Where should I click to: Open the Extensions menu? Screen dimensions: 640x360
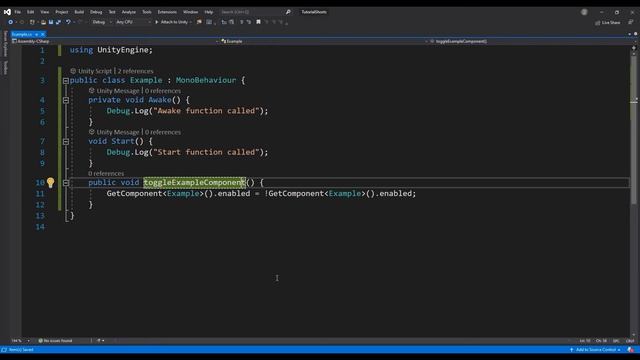[x=167, y=12]
